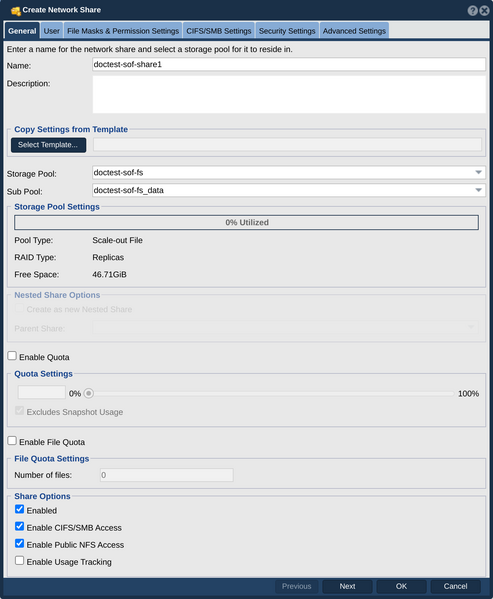Click the Previous button

pos(297,586)
